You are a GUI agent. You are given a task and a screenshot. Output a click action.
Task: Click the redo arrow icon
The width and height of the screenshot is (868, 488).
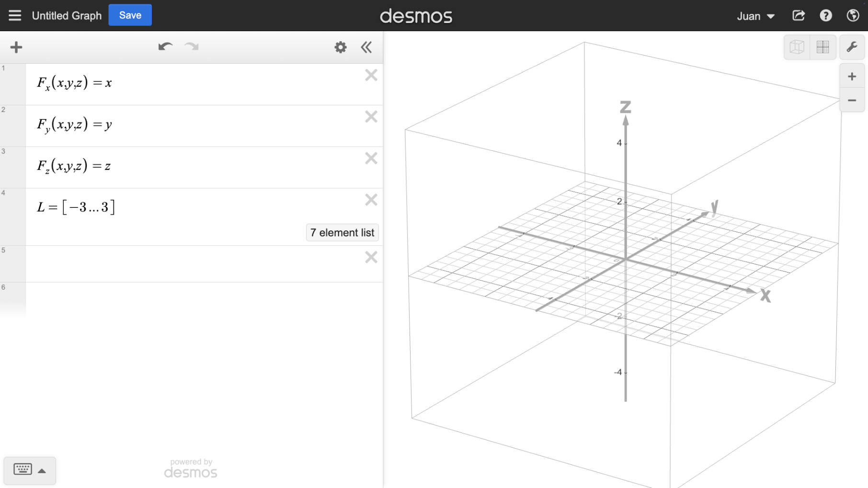coord(192,46)
